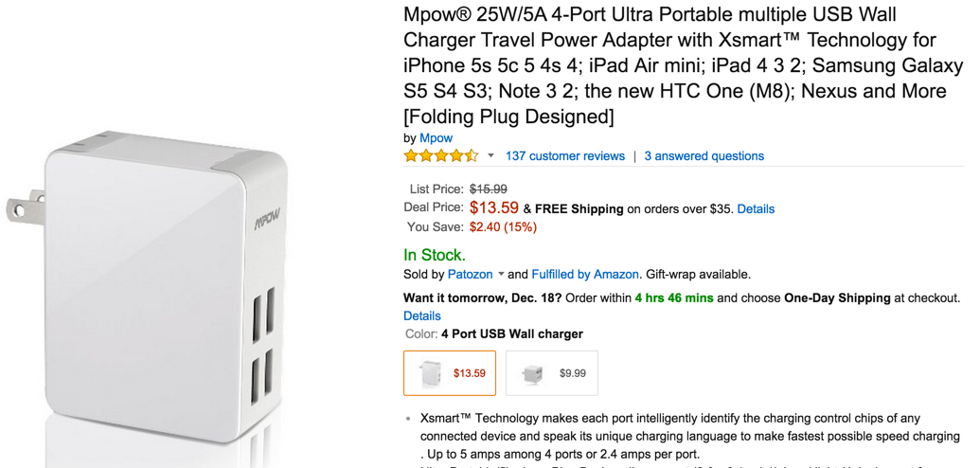980x468 pixels.
Task: Open the Details link below the one-day shipping message
Action: pyautogui.click(x=422, y=316)
